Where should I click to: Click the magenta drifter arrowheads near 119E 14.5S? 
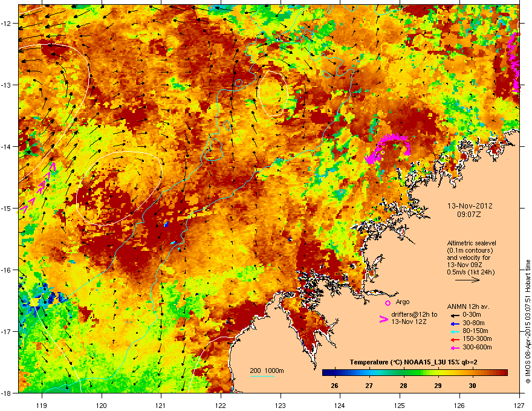(x=38, y=187)
